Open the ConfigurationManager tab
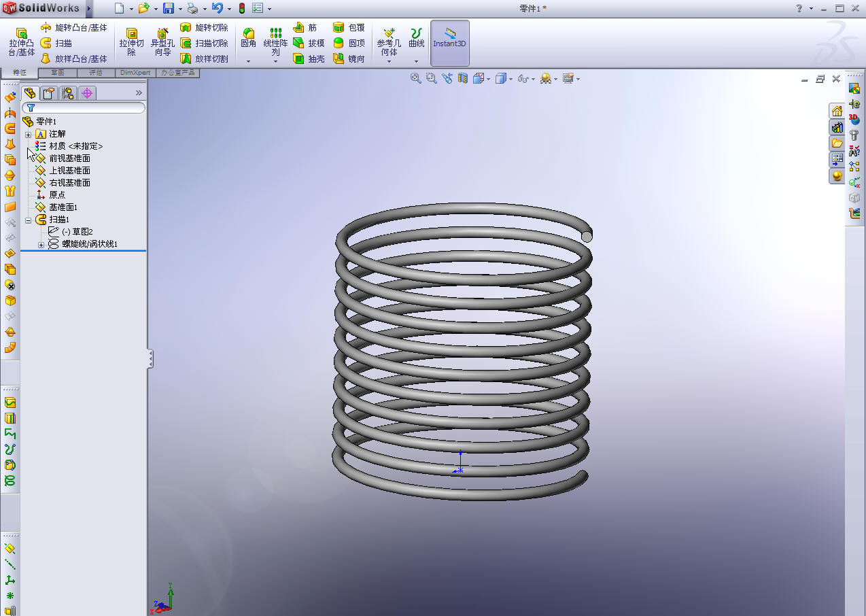The height and width of the screenshot is (616, 866). pyautogui.click(x=68, y=93)
